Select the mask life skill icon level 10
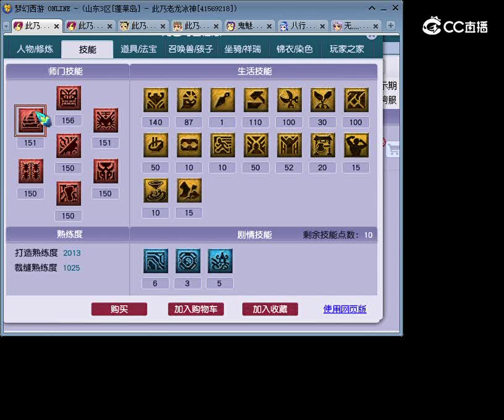This screenshot has width=504, height=420. tap(189, 145)
